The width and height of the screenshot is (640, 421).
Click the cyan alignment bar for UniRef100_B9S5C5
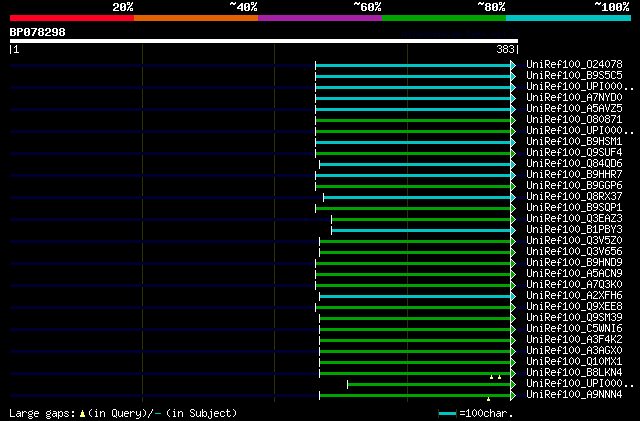point(413,76)
